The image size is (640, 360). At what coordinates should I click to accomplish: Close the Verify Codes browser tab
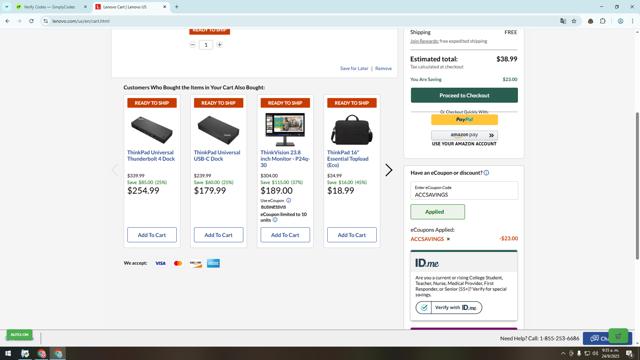(x=85, y=7)
